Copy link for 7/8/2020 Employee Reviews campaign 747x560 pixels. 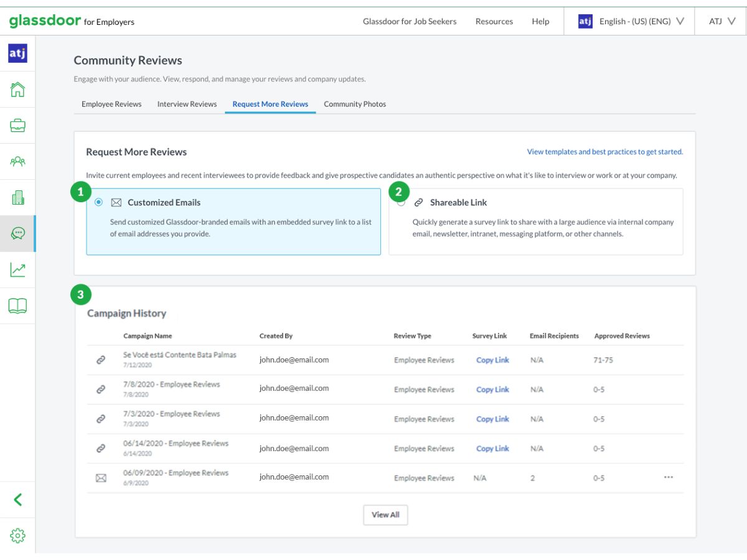click(492, 390)
